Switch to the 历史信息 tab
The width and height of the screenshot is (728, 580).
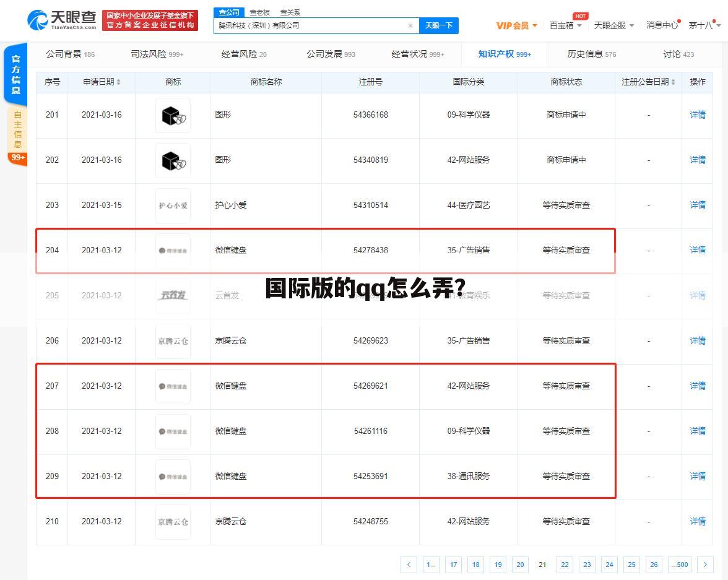[x=592, y=54]
